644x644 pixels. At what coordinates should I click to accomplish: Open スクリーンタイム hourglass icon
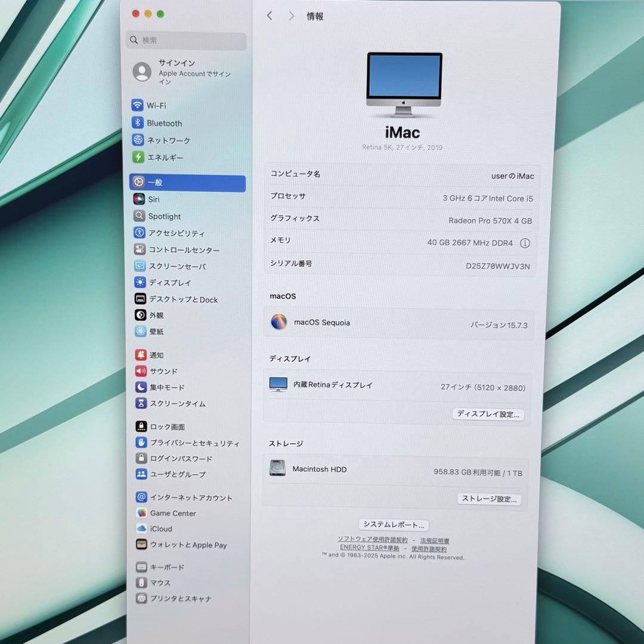tap(141, 403)
